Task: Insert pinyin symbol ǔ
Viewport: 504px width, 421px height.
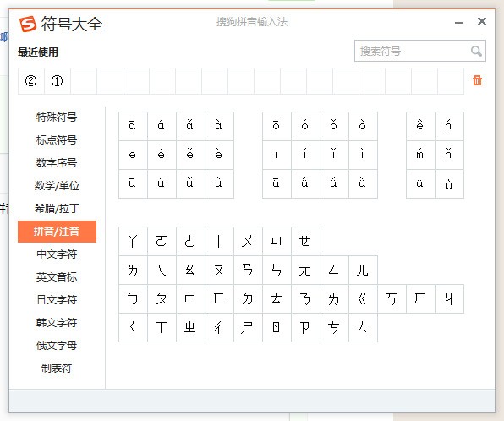Action: coord(190,183)
